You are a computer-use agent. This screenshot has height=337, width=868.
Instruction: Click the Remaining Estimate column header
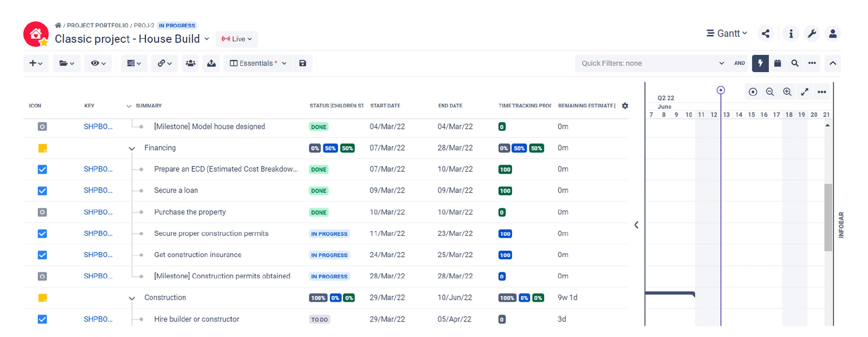pos(587,106)
